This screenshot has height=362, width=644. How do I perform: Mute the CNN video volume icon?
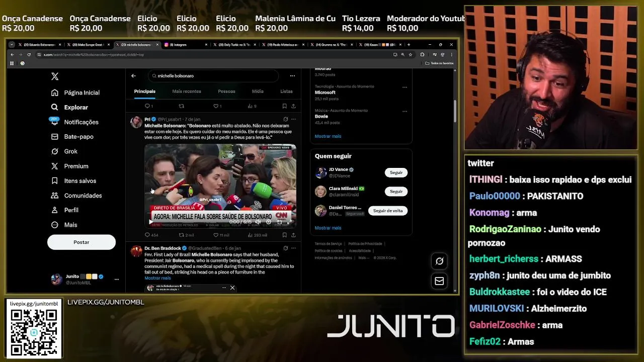[x=258, y=222]
